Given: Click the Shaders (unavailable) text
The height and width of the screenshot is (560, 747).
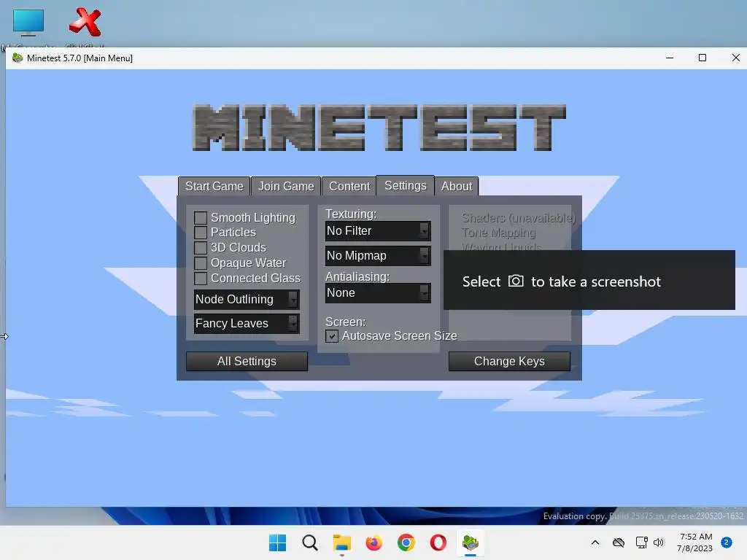Looking at the screenshot, I should tap(519, 218).
